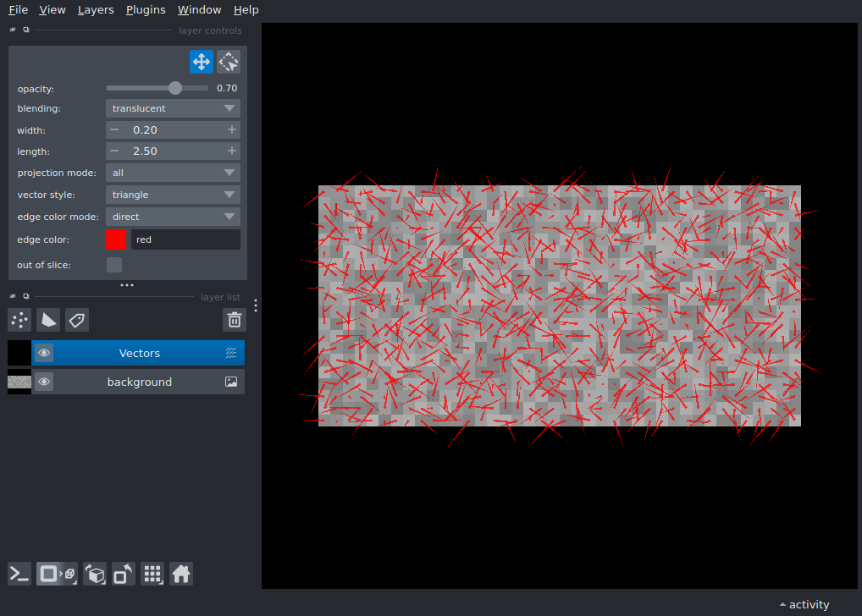Viewport: 862px width, 616px height.
Task: Toggle visibility of the background layer
Action: point(43,382)
